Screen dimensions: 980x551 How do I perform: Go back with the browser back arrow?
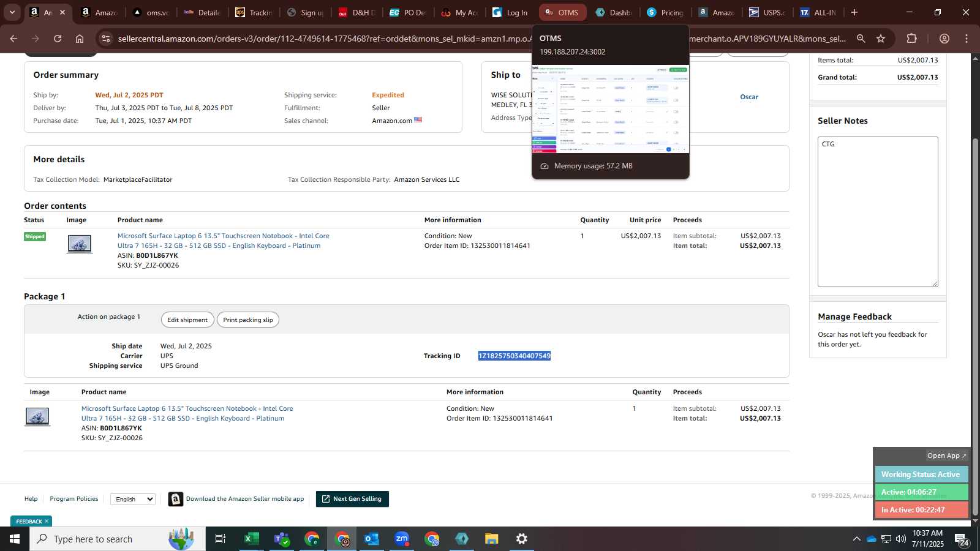(13, 39)
